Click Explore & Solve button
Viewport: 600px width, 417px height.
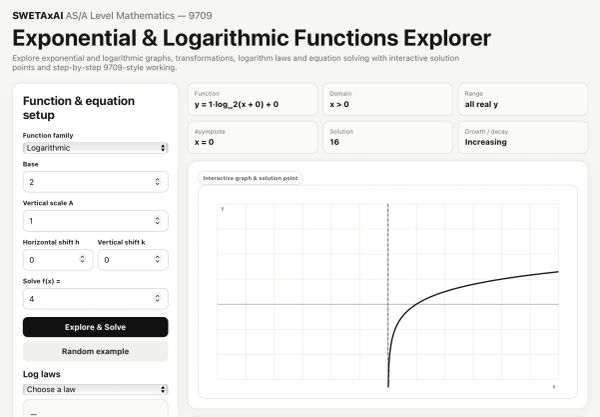click(x=95, y=327)
